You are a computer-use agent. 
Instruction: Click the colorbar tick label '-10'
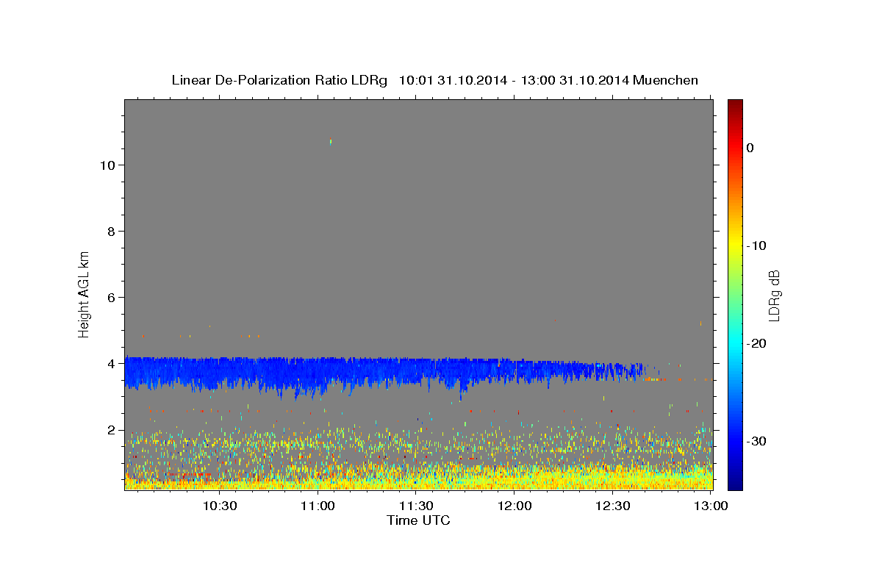tap(757, 245)
